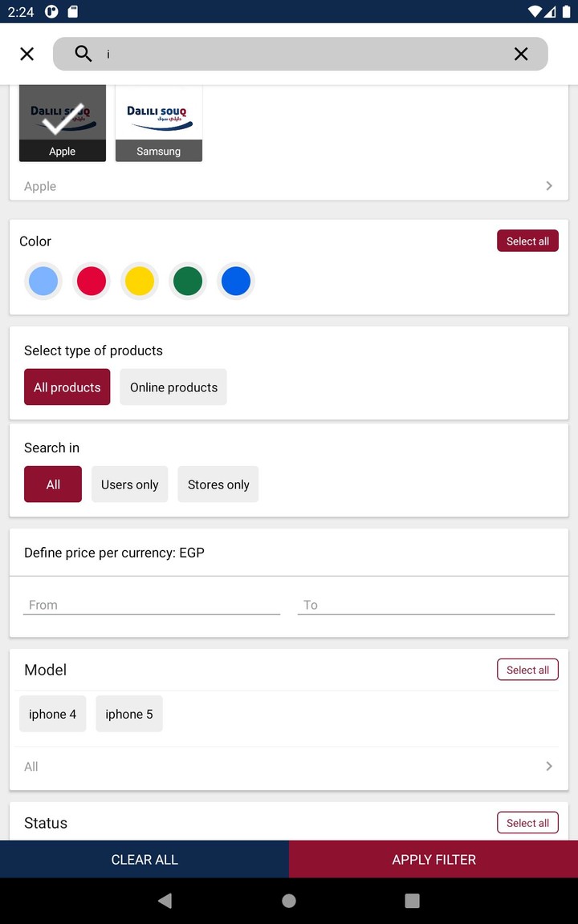Choose the iphone 4 model chip
Screen dimensions: 578x924
tap(52, 714)
